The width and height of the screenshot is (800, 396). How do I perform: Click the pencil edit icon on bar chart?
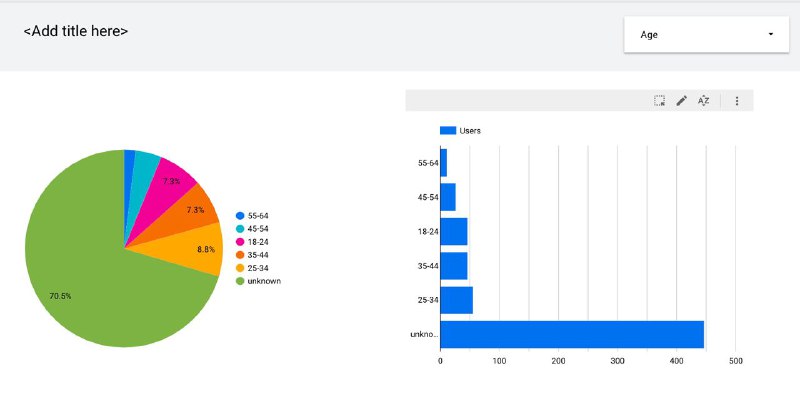(x=681, y=101)
